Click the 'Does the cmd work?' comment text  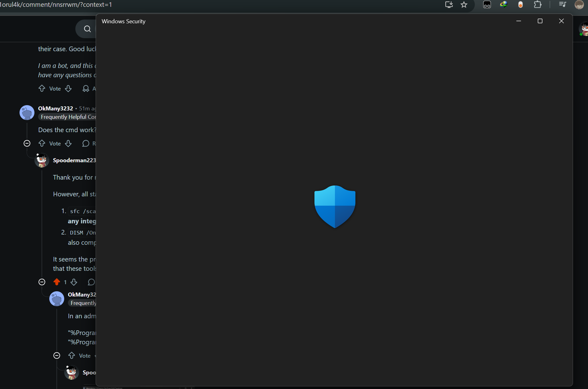(67, 130)
